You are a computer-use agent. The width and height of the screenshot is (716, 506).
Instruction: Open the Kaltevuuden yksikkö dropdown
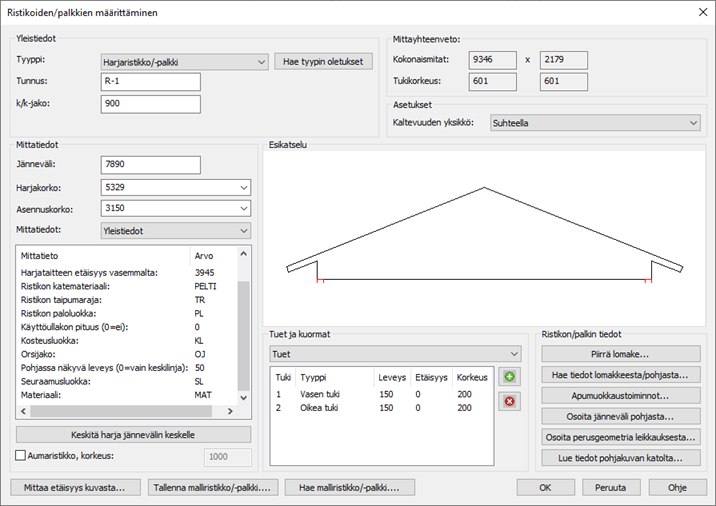(x=594, y=123)
